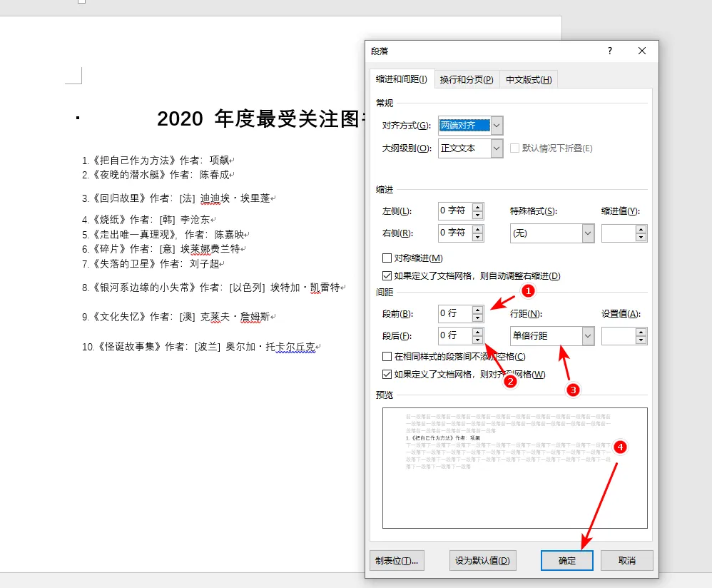Viewport: 712px width, 588px height.
Task: Click the 设为默认值 button
Action: (x=483, y=561)
